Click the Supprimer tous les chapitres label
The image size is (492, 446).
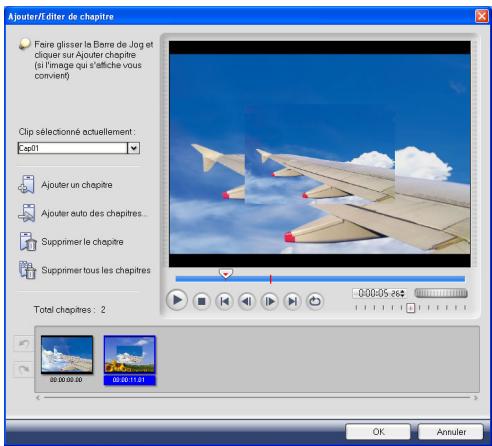coord(96,270)
